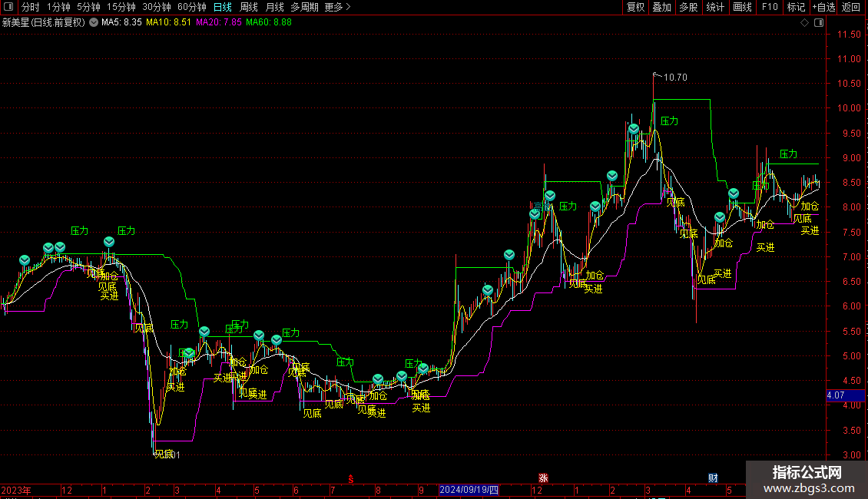Open the 多周期 multi-period view
The image size is (868, 499).
[304, 7]
